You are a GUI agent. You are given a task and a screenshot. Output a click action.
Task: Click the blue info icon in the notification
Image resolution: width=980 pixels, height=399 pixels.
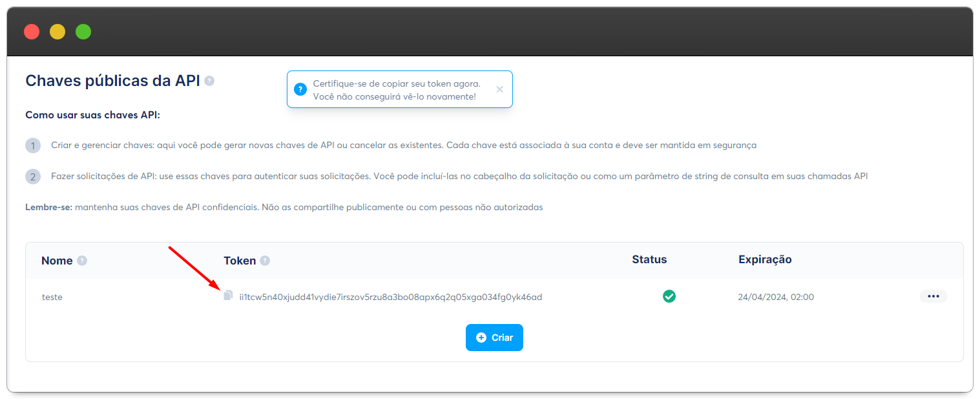pos(300,89)
